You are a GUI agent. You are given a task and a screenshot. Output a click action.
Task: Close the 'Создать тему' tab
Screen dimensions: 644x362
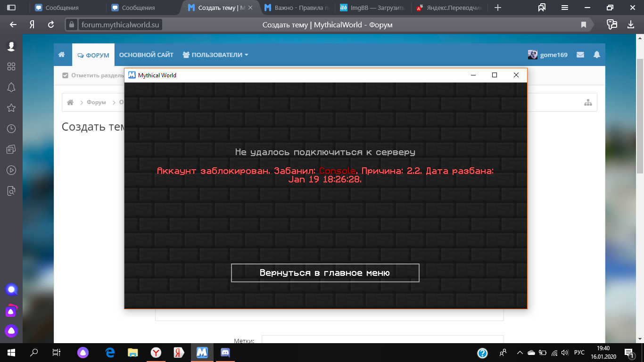pyautogui.click(x=250, y=8)
